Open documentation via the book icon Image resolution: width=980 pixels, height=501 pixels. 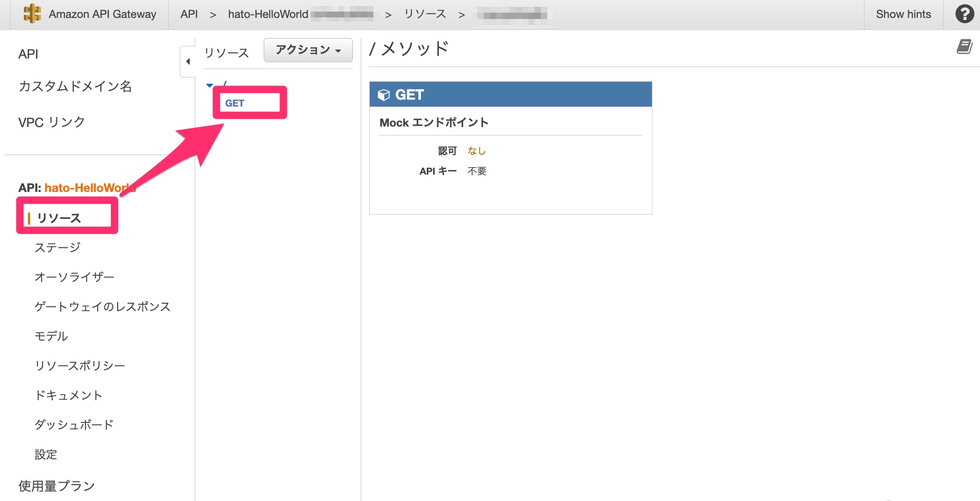(966, 46)
